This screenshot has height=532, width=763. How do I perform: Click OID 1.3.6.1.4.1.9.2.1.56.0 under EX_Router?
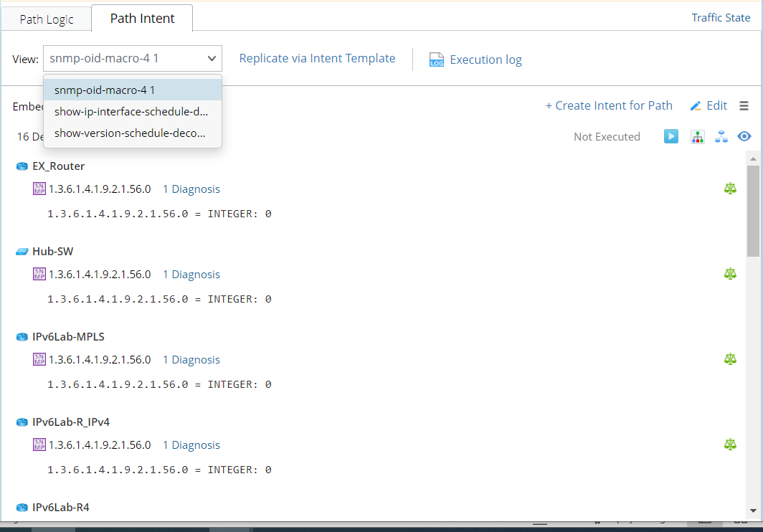coord(100,189)
